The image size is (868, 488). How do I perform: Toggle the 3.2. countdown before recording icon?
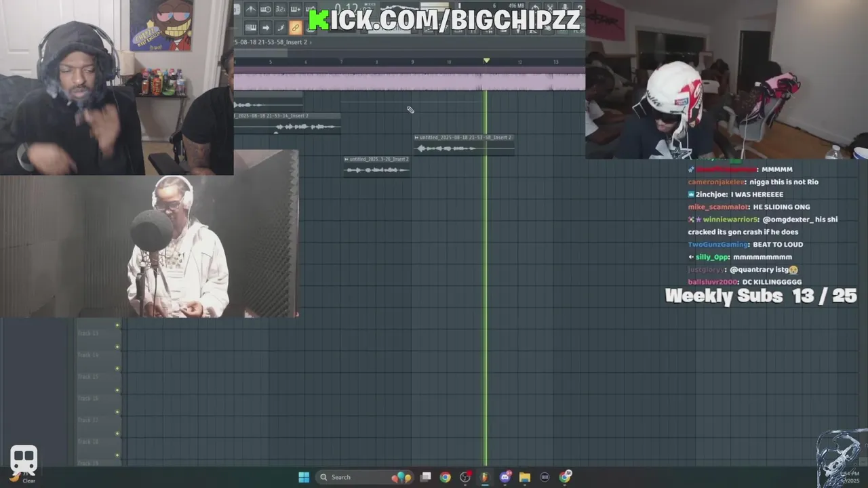[x=280, y=9]
